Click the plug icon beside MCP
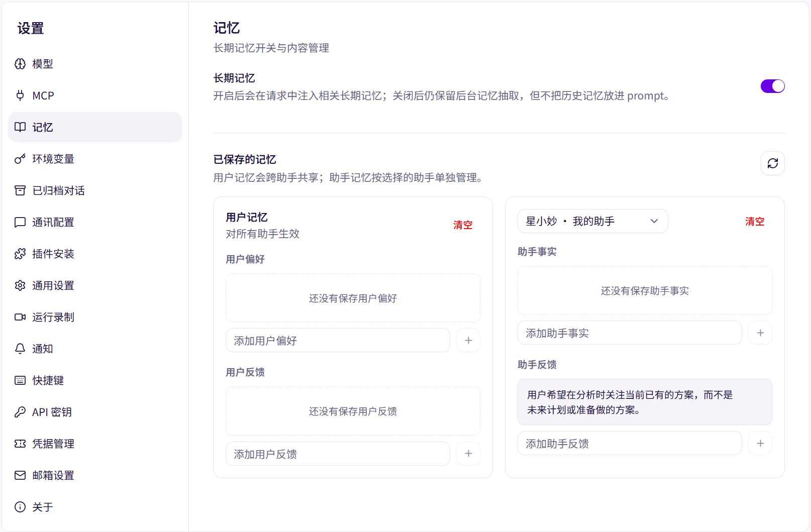 pyautogui.click(x=20, y=95)
